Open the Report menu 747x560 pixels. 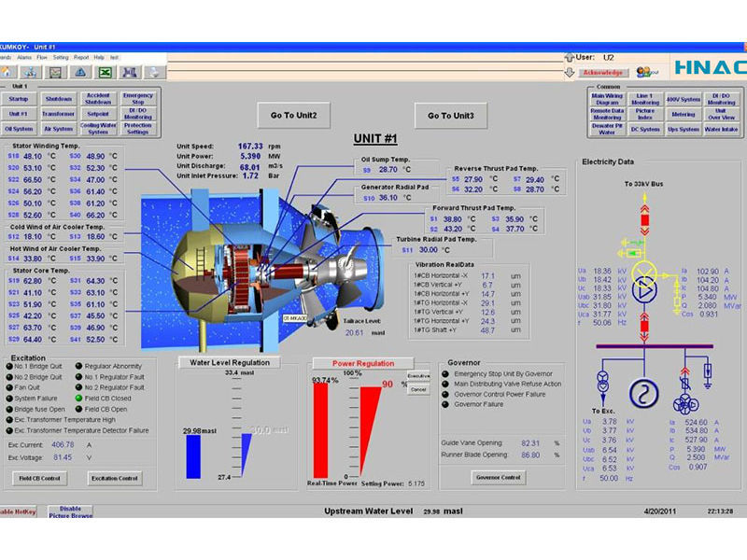81,57
